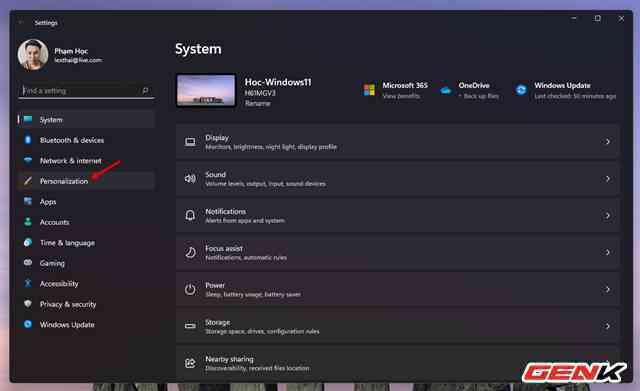The height and width of the screenshot is (391, 640).
Task: Click the Storage drive icon
Action: click(x=190, y=326)
